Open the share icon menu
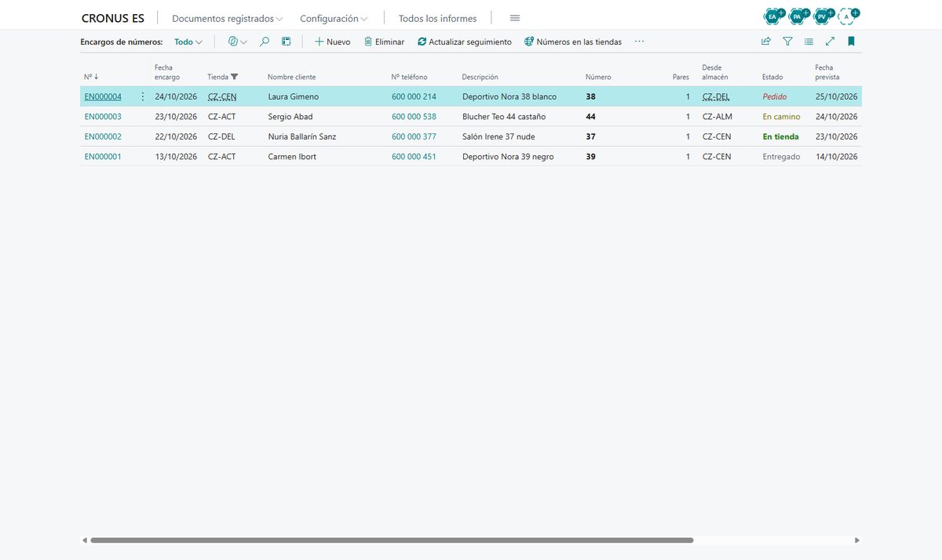Screen dimensions: 942x560 click(x=766, y=42)
